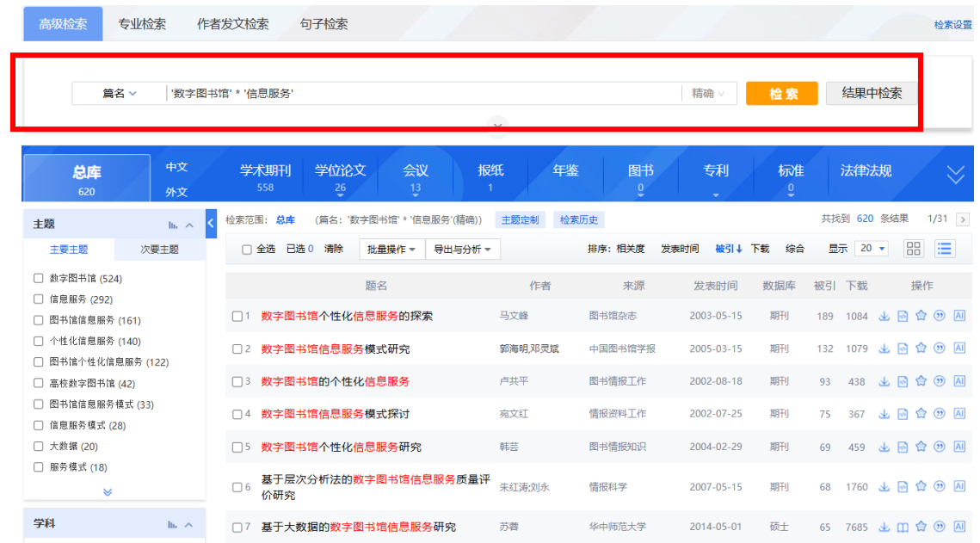Open HTML reading icon for row 2
The width and height of the screenshot is (980, 543).
903,349
